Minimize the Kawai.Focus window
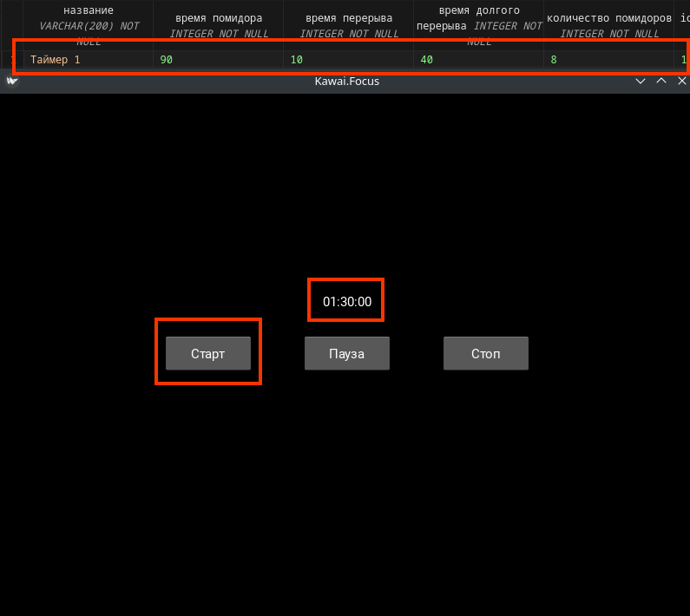This screenshot has width=690, height=616. 641,81
